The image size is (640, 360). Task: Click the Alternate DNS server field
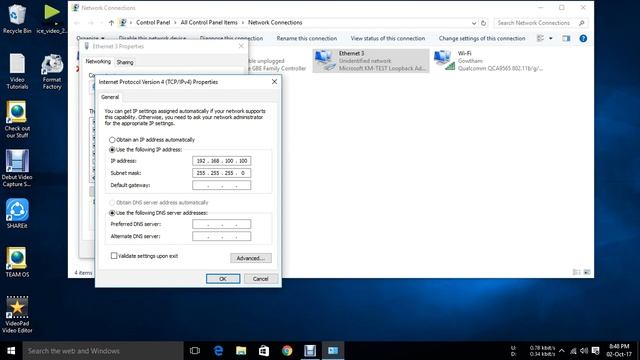pos(222,236)
